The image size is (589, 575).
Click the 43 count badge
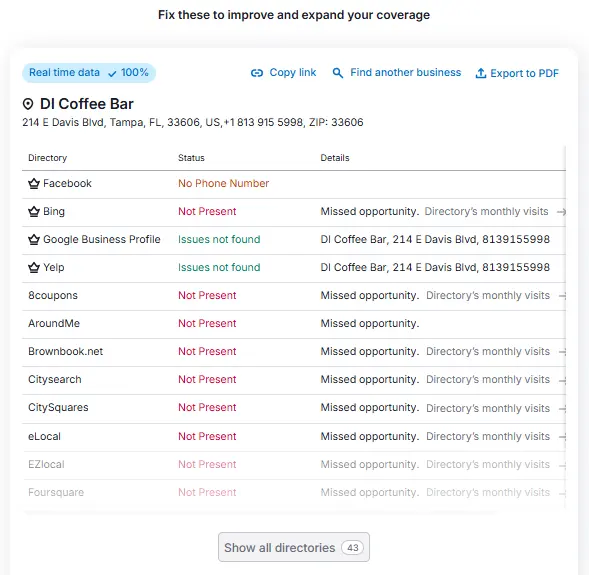pyautogui.click(x=352, y=548)
